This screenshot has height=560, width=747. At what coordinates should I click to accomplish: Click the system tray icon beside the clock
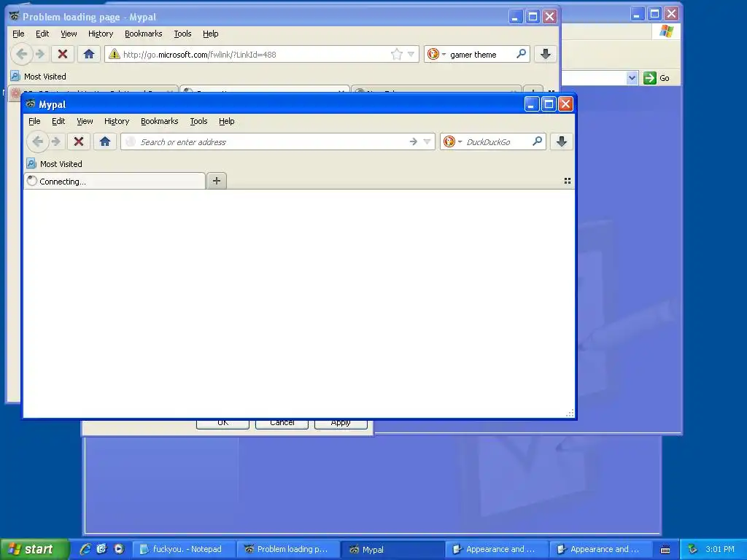693,549
